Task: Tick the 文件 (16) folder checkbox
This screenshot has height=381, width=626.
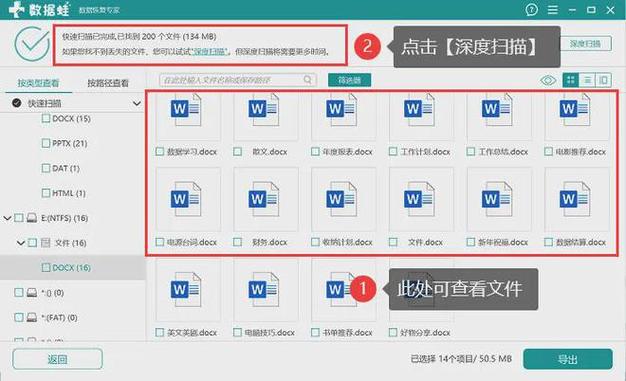Action: tap(33, 242)
